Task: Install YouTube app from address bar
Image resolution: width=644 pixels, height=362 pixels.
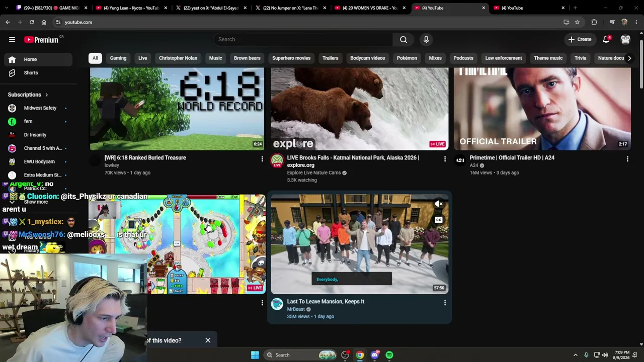Action: 567,22
